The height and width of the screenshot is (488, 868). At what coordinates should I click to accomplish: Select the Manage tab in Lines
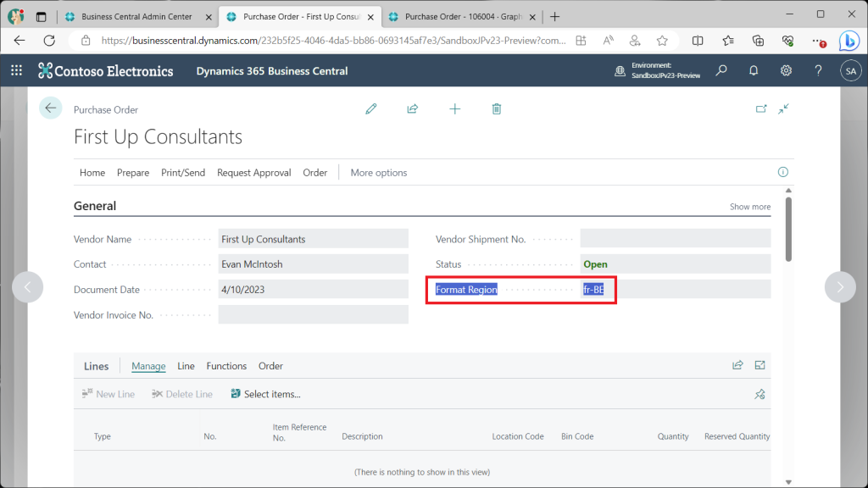[148, 366]
